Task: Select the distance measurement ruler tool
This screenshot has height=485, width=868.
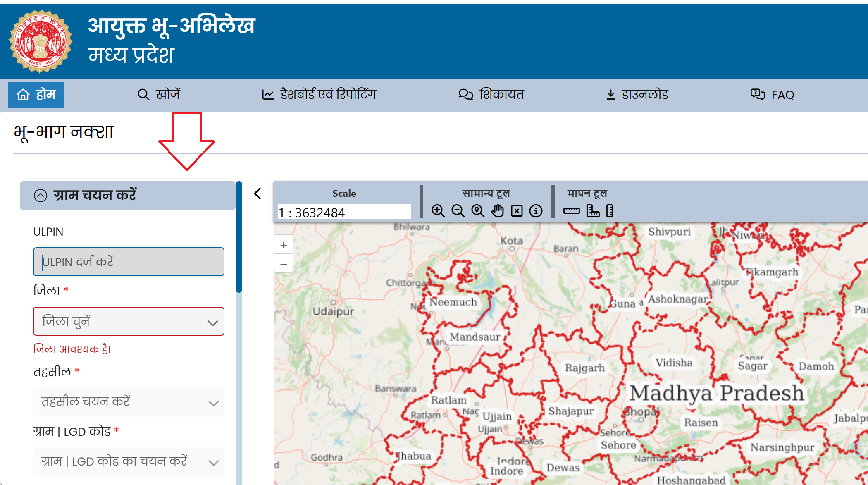Action: pos(572,211)
